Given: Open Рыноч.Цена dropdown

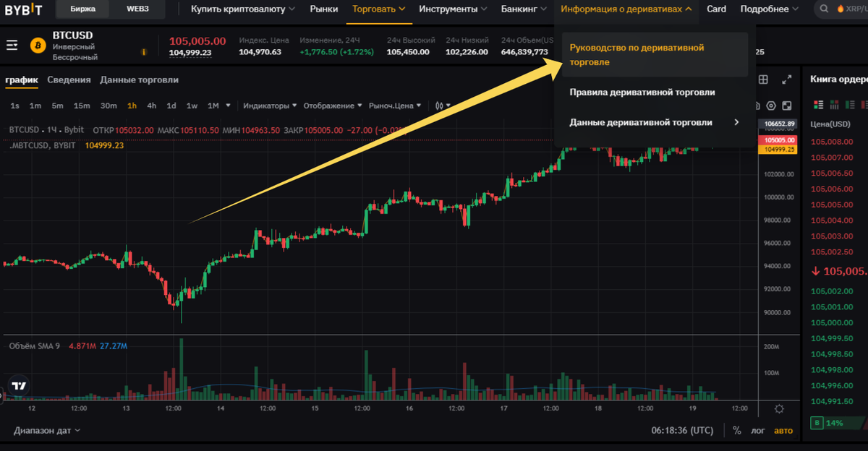Looking at the screenshot, I should (x=395, y=106).
